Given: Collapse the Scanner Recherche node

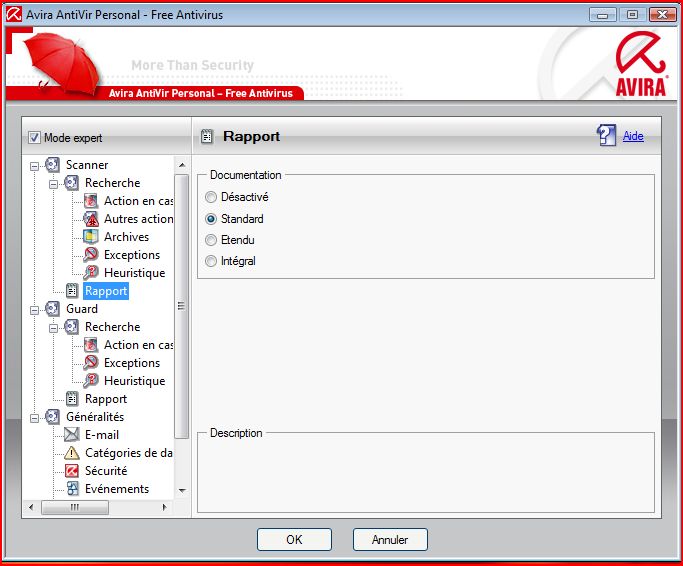Looking at the screenshot, I should 53,184.
